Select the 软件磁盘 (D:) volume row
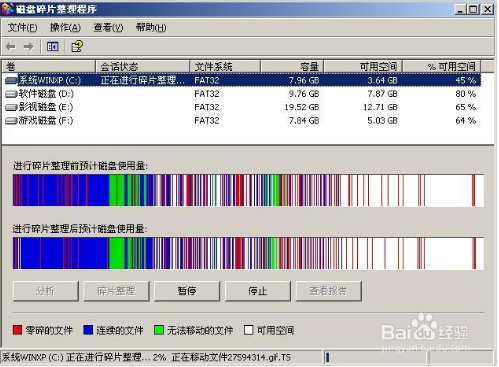Image resolution: width=499 pixels, height=367 pixels. [x=243, y=94]
